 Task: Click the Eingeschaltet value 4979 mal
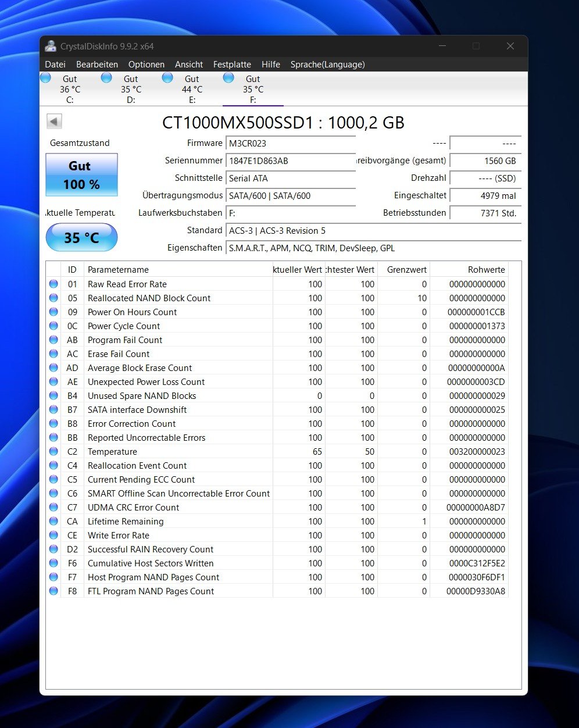pyautogui.click(x=485, y=195)
